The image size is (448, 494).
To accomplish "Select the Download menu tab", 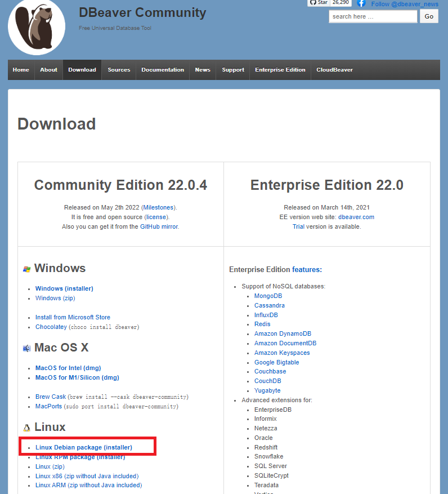I will (x=82, y=70).
